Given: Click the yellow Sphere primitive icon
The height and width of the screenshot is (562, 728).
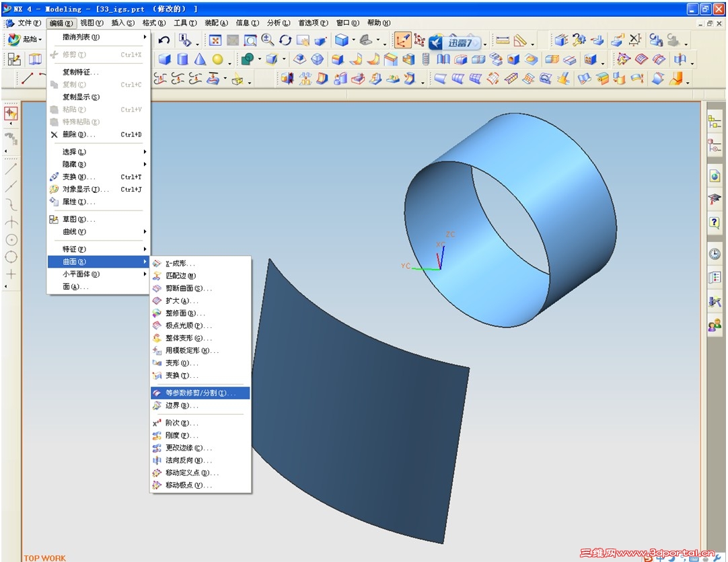Looking at the screenshot, I should (x=217, y=59).
